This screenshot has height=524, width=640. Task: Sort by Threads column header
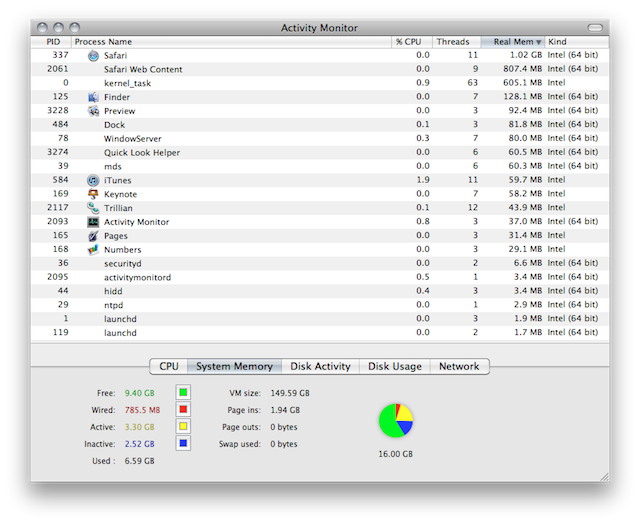pyautogui.click(x=457, y=42)
